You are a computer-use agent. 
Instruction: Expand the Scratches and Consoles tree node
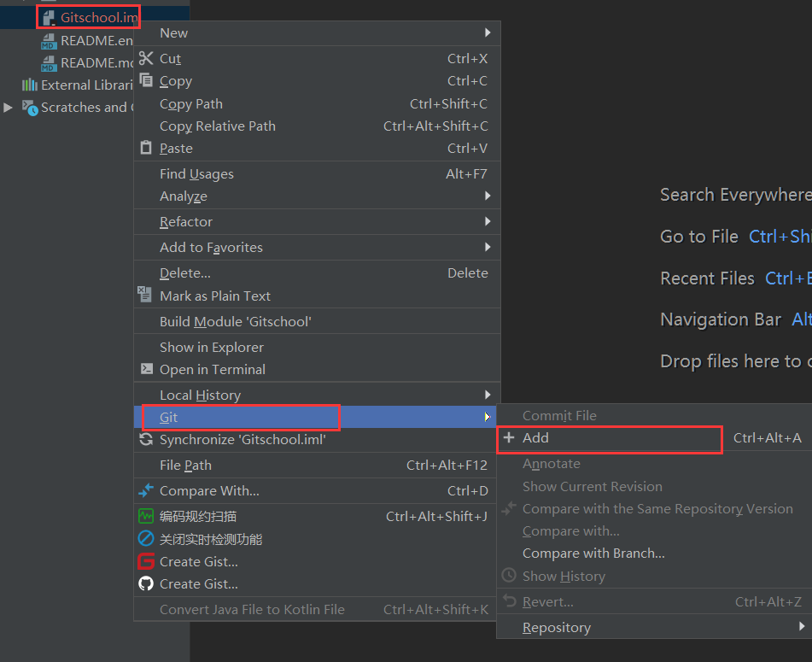coord(8,108)
